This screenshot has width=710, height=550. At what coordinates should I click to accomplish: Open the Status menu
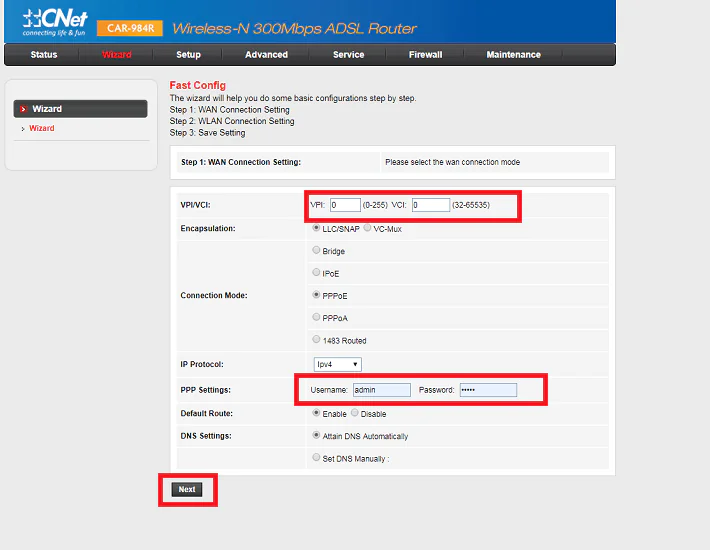click(x=44, y=55)
